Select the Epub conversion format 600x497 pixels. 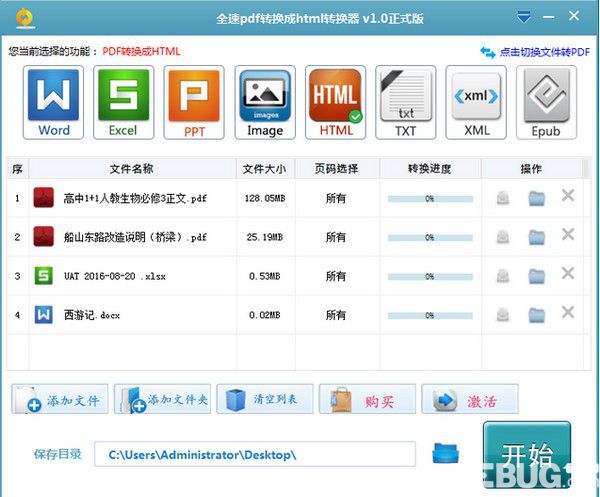(x=546, y=103)
